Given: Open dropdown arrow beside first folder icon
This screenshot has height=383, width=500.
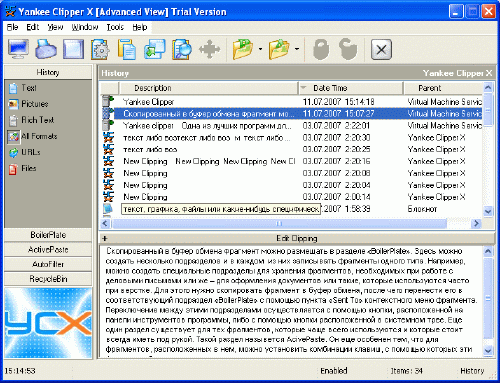Looking at the screenshot, I should (x=260, y=49).
